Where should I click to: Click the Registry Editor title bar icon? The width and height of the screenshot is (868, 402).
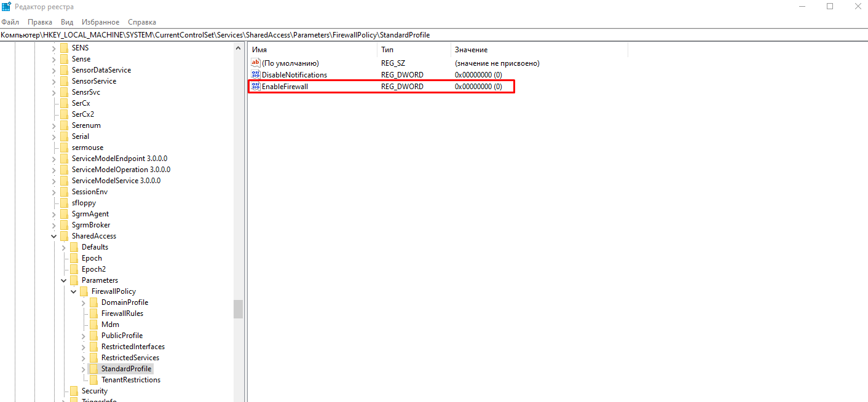(x=6, y=7)
